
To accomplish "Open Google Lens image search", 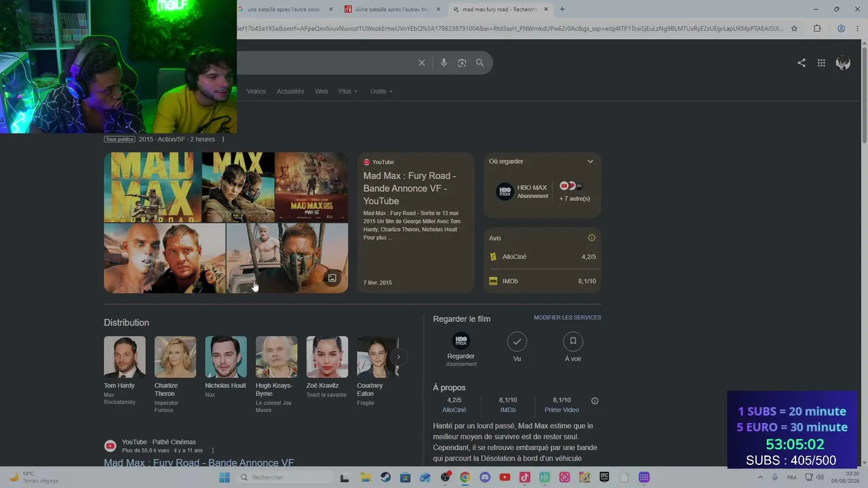I will click(x=462, y=62).
